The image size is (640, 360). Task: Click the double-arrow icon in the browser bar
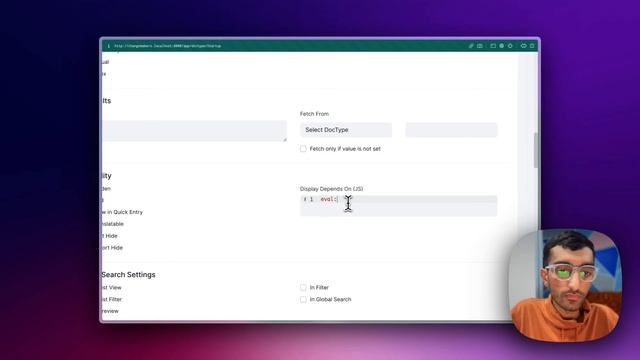[523, 46]
